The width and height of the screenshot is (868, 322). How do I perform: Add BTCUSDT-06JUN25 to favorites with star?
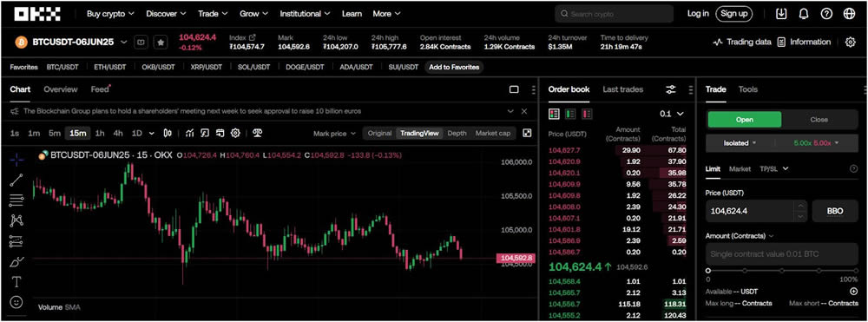point(160,42)
